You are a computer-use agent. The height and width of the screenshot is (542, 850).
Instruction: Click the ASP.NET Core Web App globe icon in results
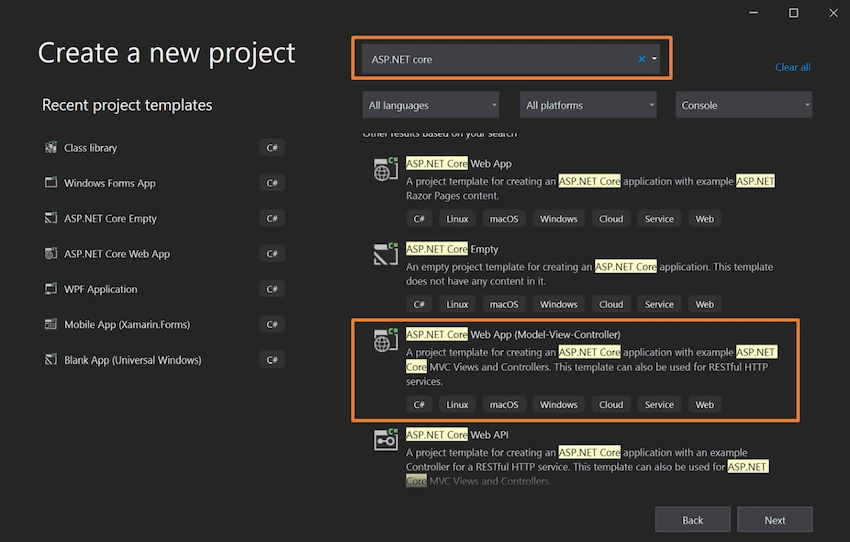[385, 170]
